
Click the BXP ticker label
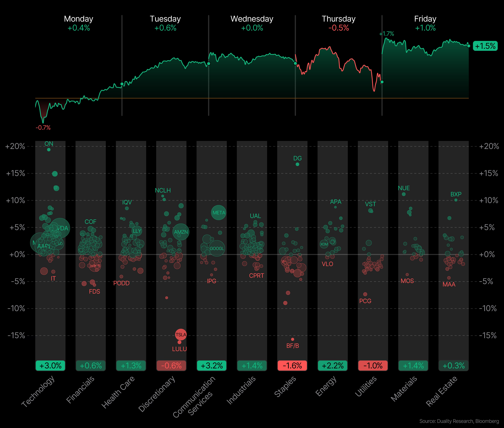tap(456, 194)
